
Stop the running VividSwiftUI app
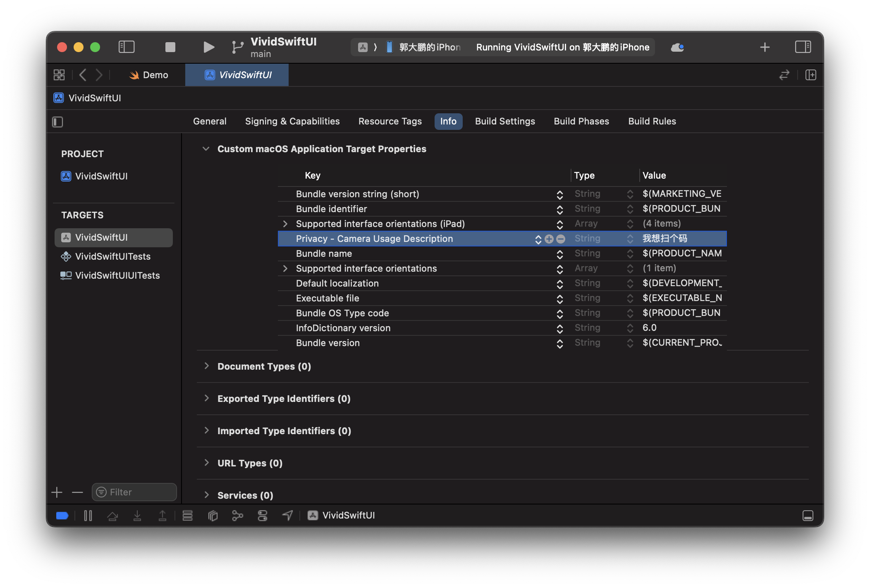(170, 47)
